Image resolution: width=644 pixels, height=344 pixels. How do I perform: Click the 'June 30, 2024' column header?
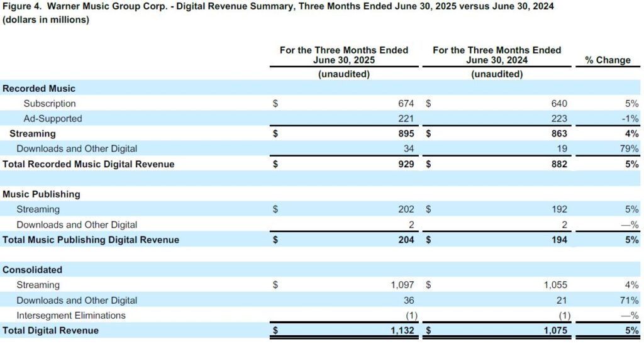[497, 55]
